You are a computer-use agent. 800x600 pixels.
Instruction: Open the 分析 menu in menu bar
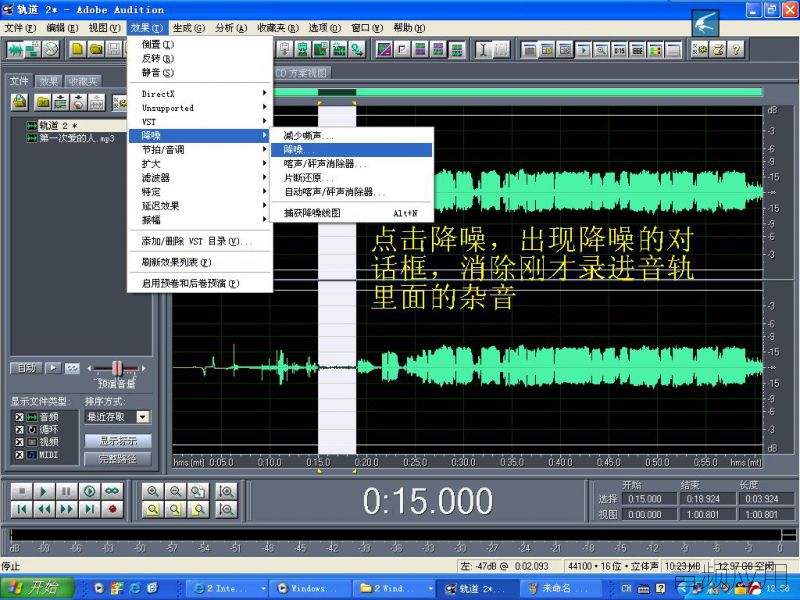[x=231, y=28]
